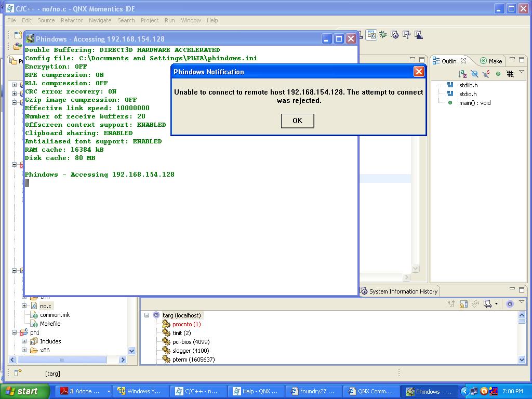Switch to the Make tab
532x399 pixels.
(x=491, y=61)
